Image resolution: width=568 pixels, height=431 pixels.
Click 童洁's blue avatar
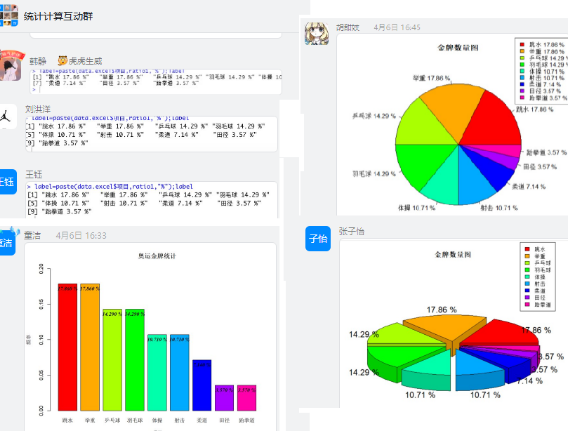[7, 242]
